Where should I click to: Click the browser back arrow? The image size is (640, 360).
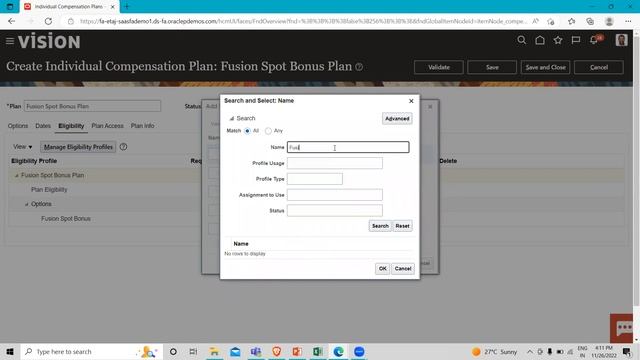[x=11, y=21]
